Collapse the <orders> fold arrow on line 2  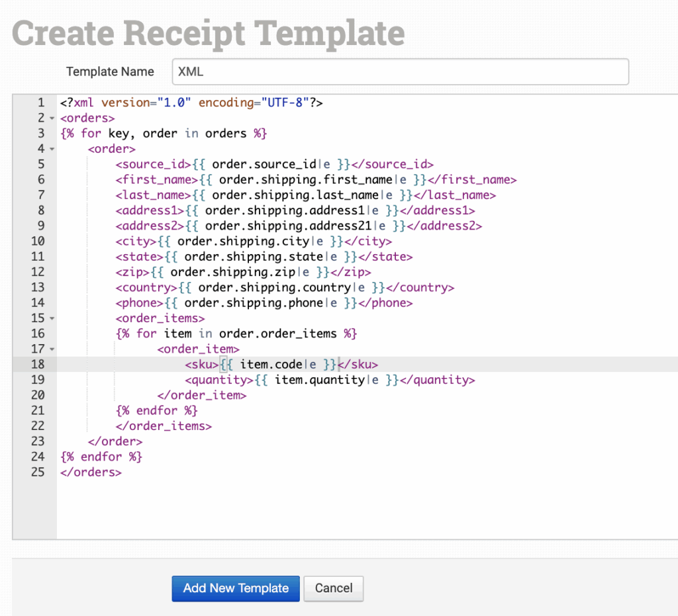[52, 118]
